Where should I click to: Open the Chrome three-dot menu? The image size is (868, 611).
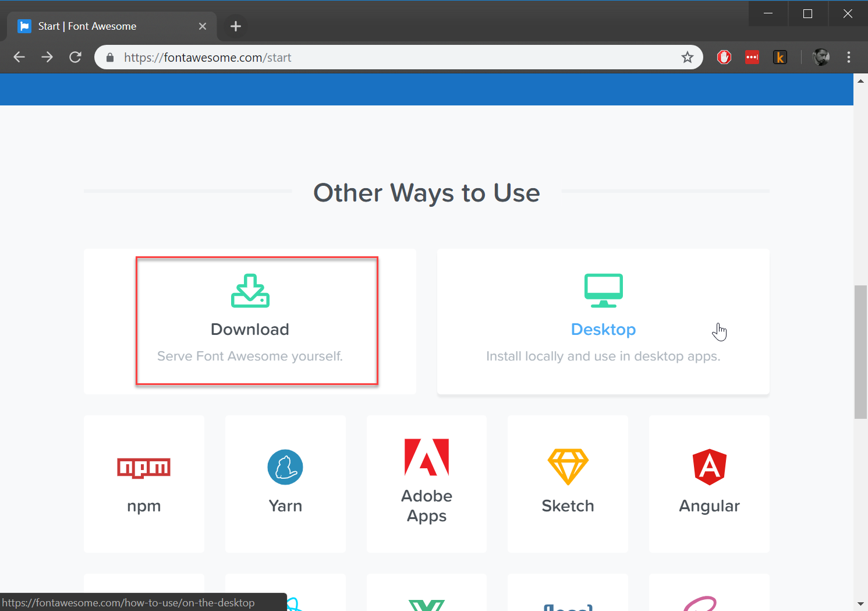[x=849, y=57]
